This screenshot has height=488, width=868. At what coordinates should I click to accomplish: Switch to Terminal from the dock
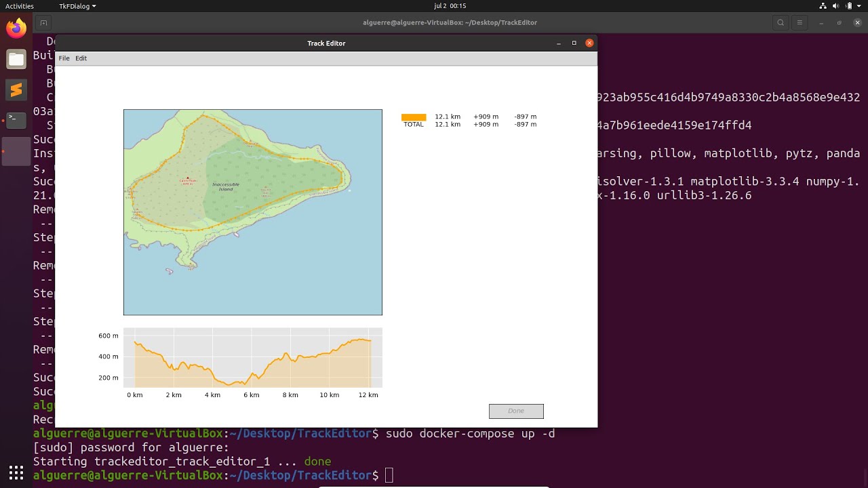click(x=16, y=120)
